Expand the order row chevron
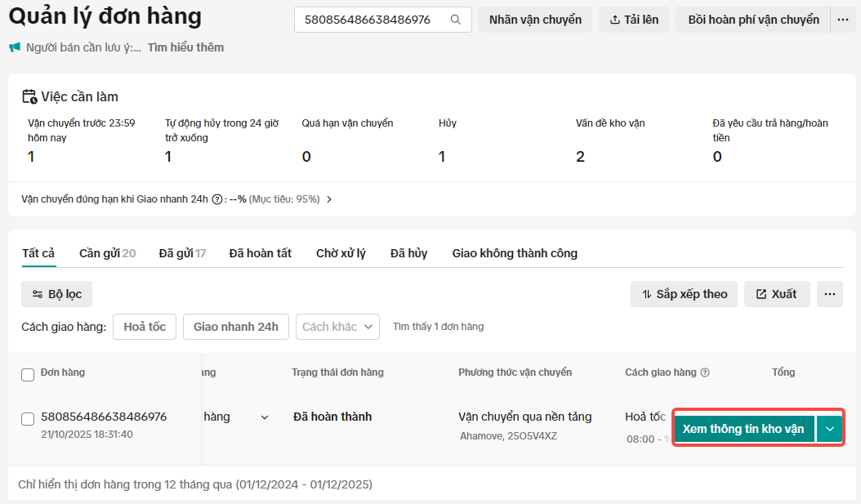This screenshot has width=861, height=504. [x=264, y=417]
